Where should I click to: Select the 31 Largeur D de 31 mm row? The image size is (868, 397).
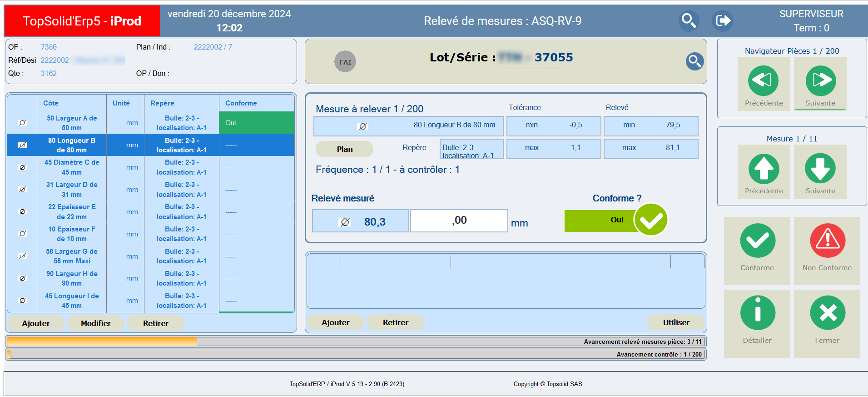coord(151,189)
